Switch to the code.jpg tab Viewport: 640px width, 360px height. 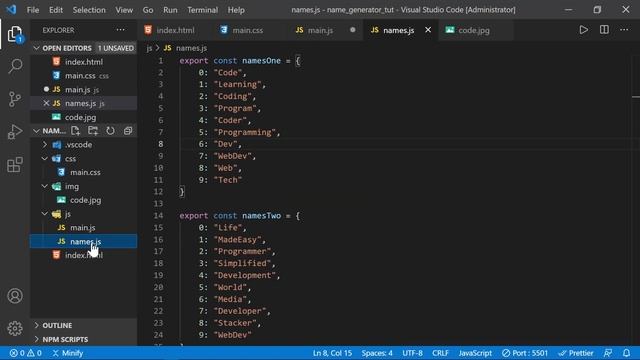tap(473, 30)
